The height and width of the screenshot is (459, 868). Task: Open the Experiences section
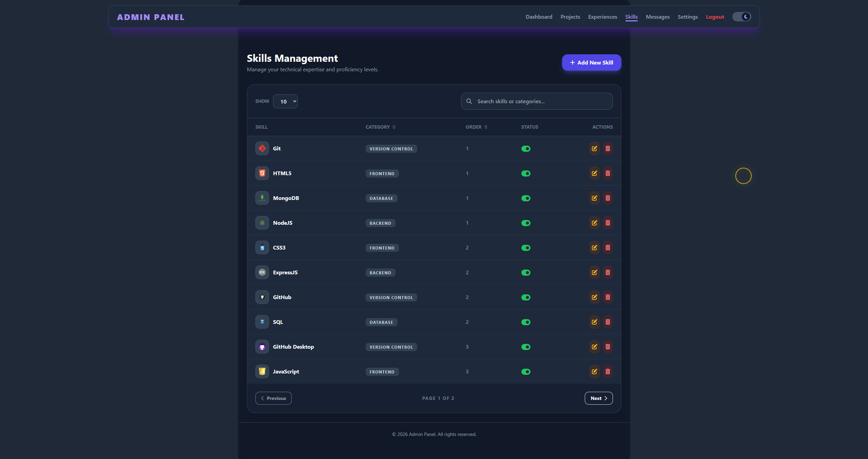point(602,17)
